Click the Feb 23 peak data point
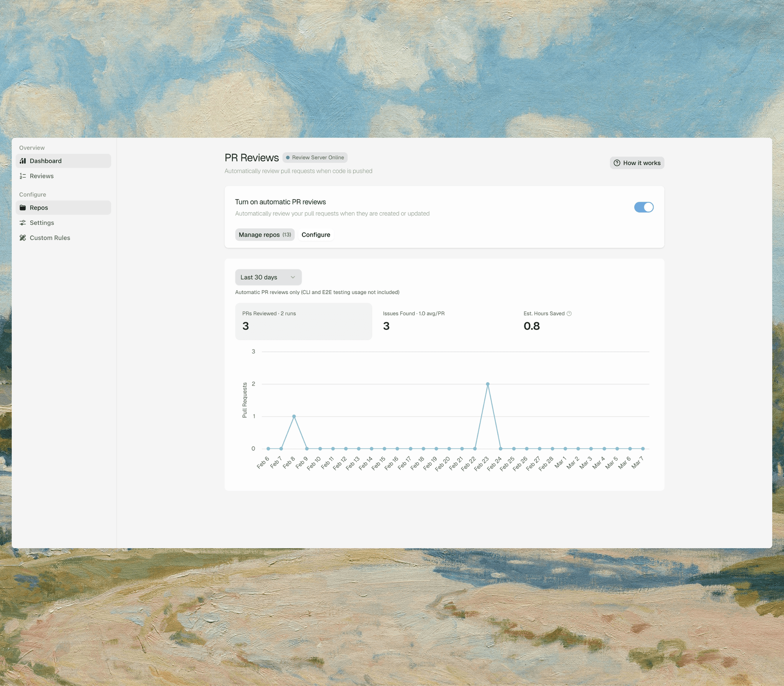Viewport: 784px width, 686px height. pyautogui.click(x=487, y=384)
